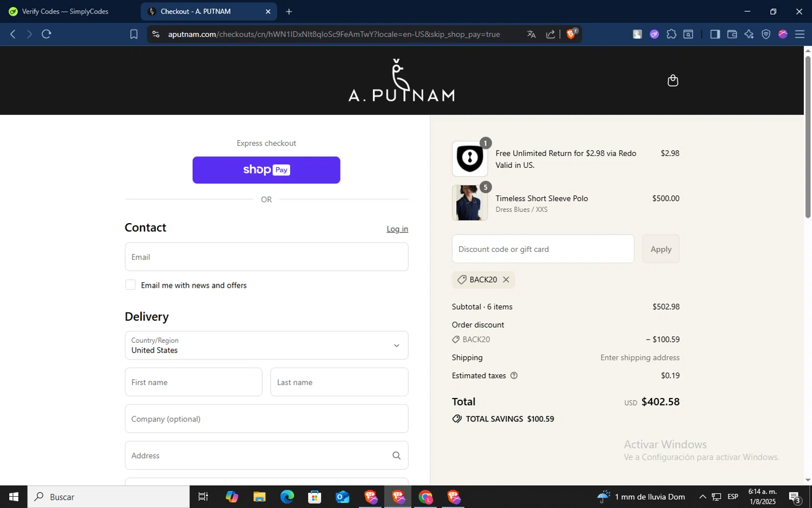Viewport: 812px width, 508px height.
Task: Click the Redo return protection thumbnail
Action: coord(470,159)
